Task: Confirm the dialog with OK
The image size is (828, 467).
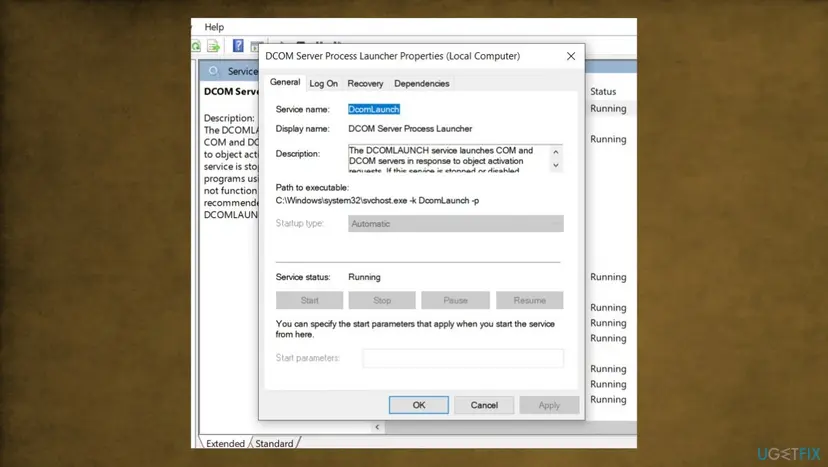Action: 419,405
